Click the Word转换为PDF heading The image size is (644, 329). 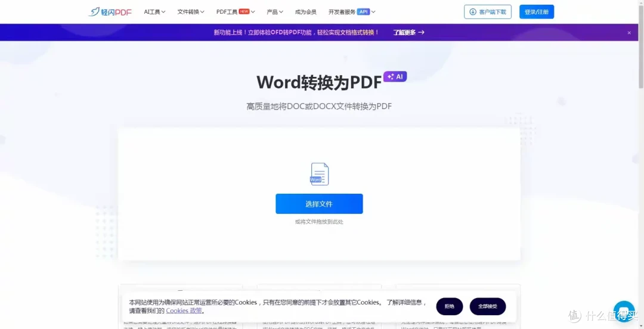(x=319, y=83)
